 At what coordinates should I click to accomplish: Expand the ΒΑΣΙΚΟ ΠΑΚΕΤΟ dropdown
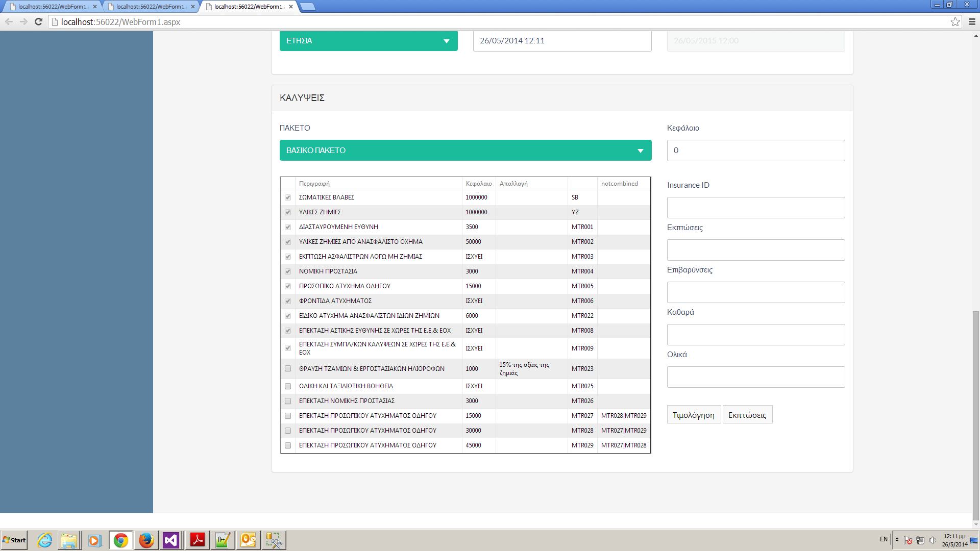pyautogui.click(x=465, y=151)
